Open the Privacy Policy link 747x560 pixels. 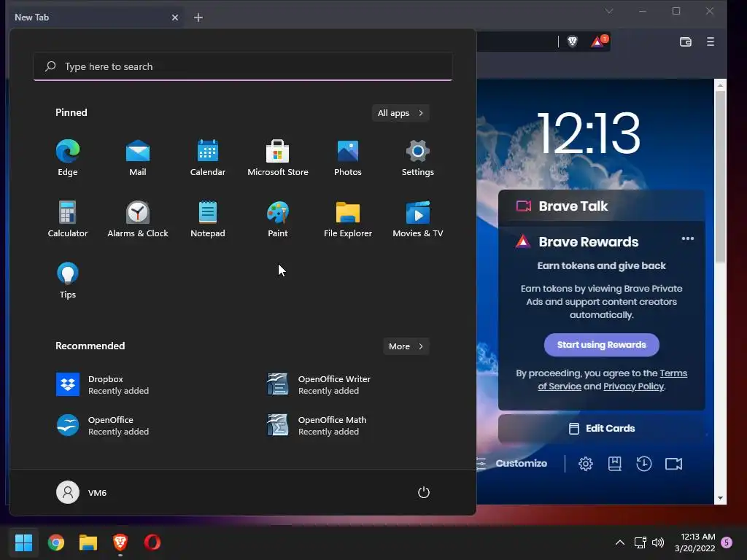(x=633, y=386)
